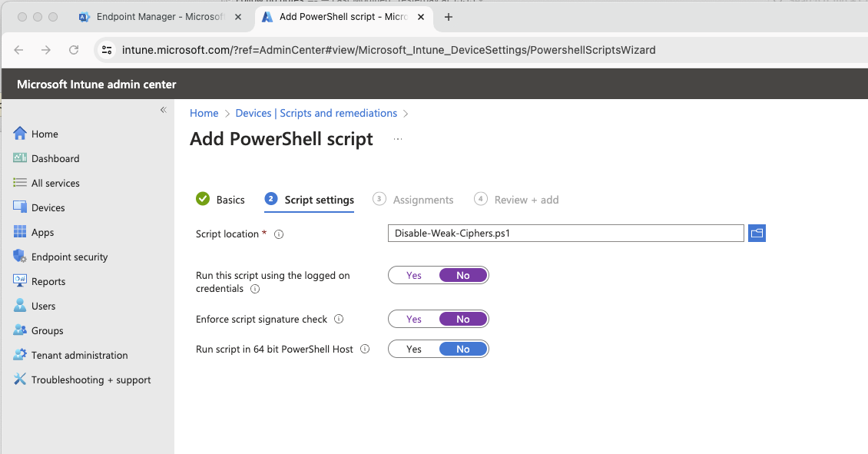Select the Script settings step

pos(310,200)
